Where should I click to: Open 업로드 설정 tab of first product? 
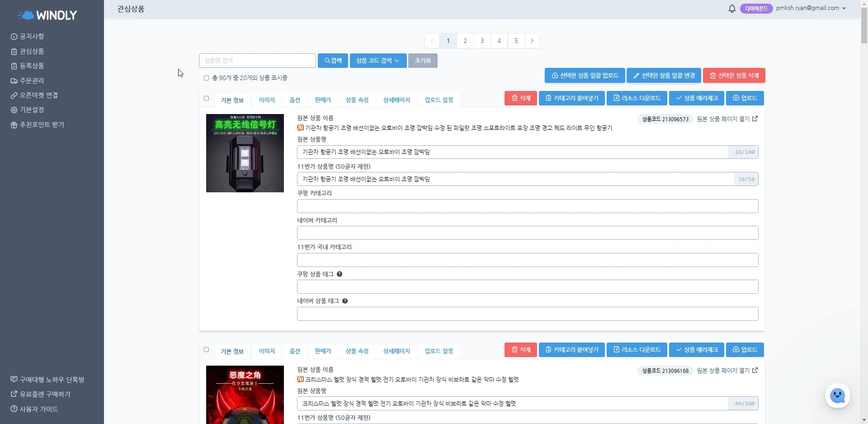point(439,100)
